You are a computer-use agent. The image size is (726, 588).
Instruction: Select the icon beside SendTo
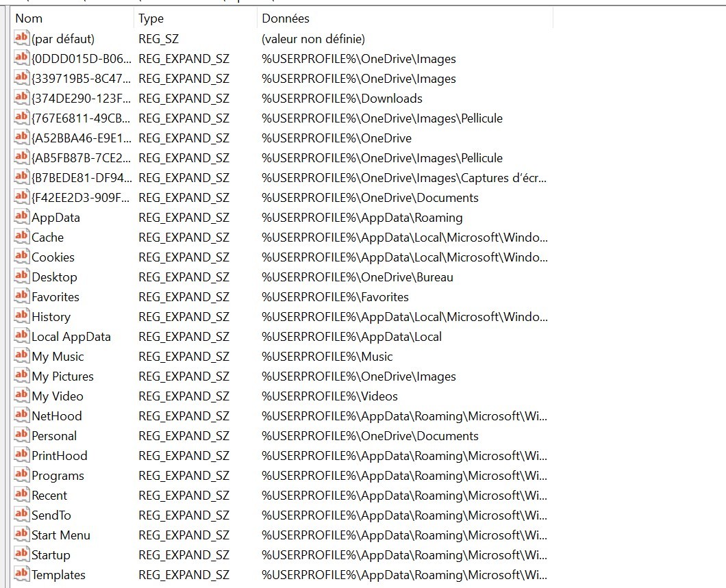click(x=22, y=515)
